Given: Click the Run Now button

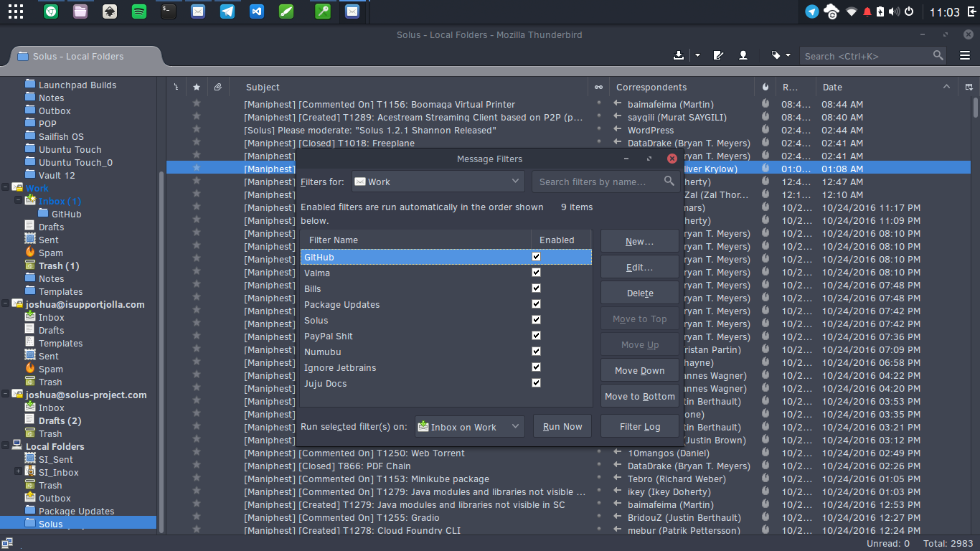Looking at the screenshot, I should [562, 426].
